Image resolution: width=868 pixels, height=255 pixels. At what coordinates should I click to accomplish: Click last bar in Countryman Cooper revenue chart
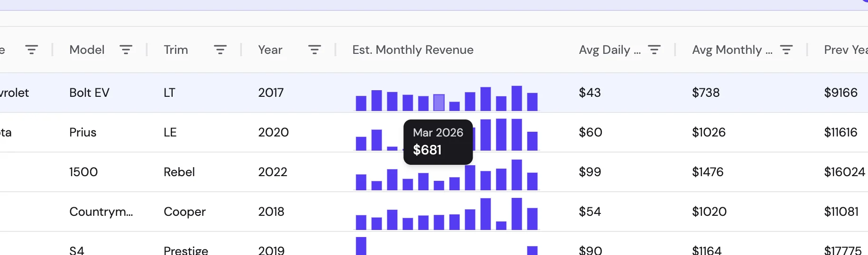532,219
